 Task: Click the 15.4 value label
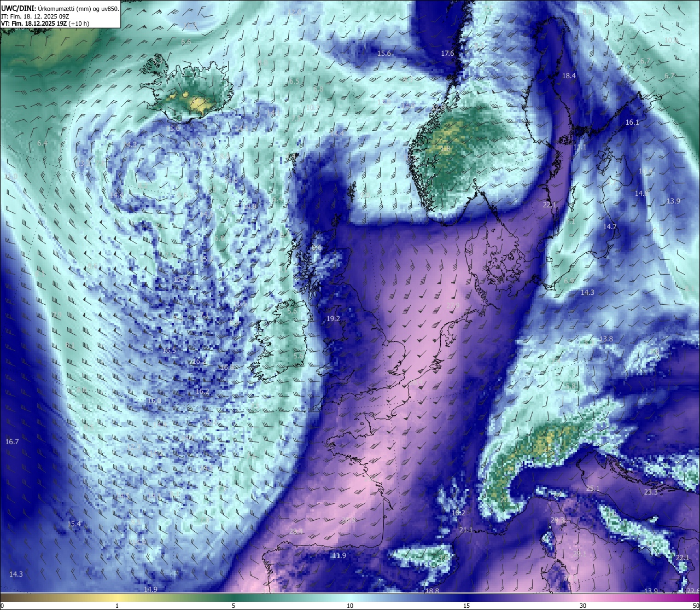74,524
